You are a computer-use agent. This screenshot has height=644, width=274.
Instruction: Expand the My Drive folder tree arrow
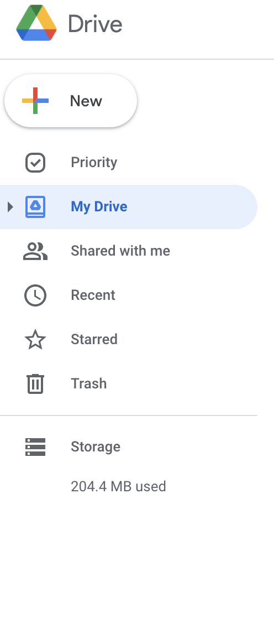(10, 206)
